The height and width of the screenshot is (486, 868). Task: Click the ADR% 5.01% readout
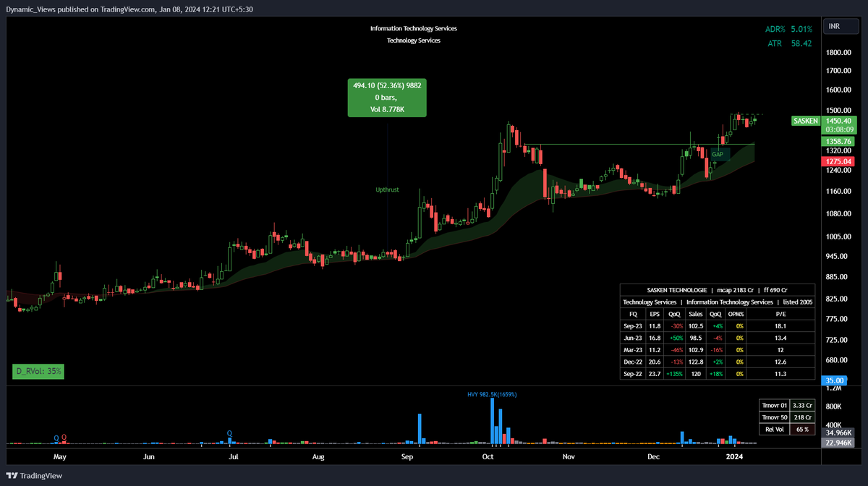(788, 29)
